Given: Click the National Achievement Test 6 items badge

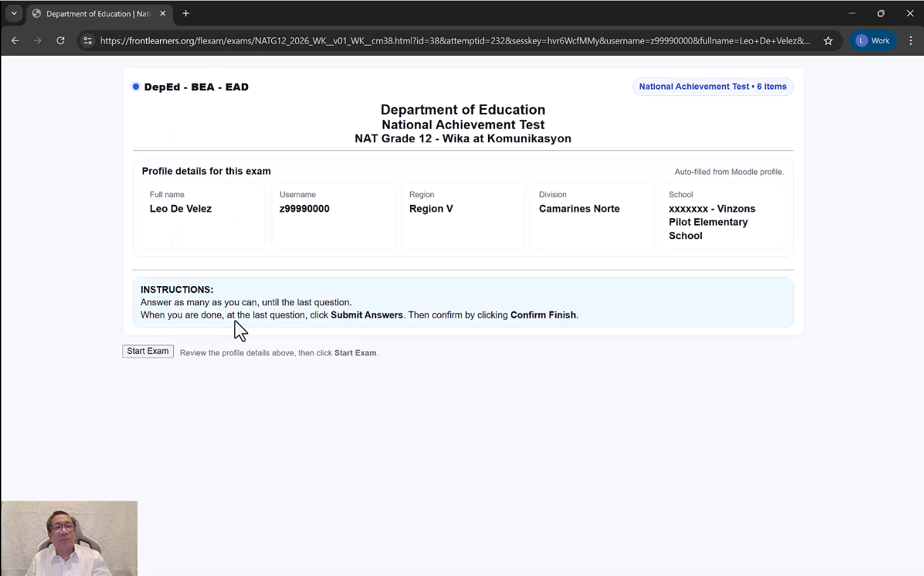Looking at the screenshot, I should 712,87.
